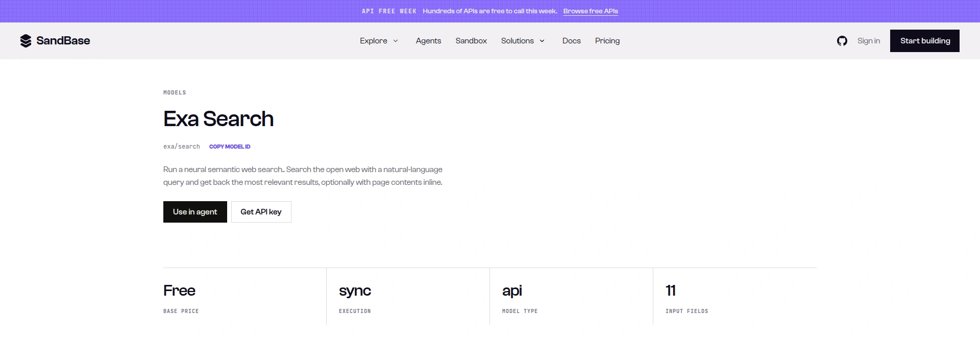Click the api model type value
The height and width of the screenshot is (337, 980).
point(512,291)
